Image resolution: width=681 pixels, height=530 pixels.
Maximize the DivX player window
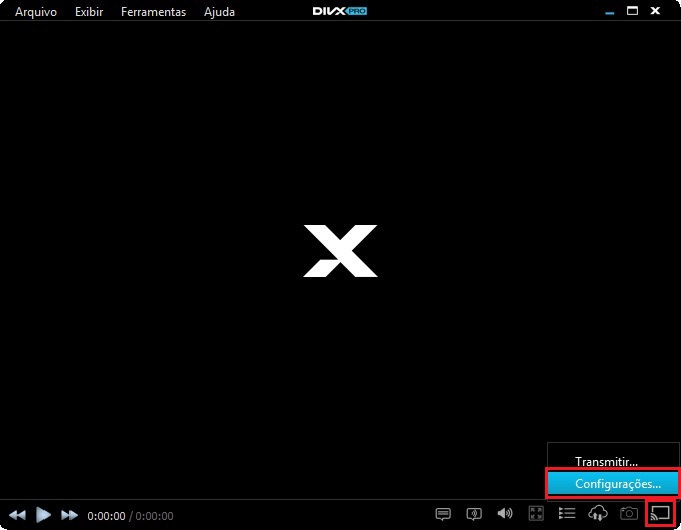point(632,11)
